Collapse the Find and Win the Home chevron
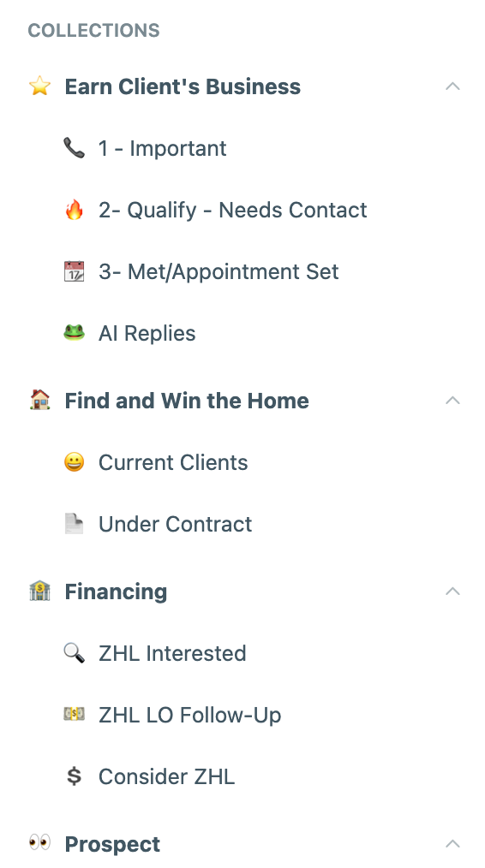 click(x=452, y=401)
